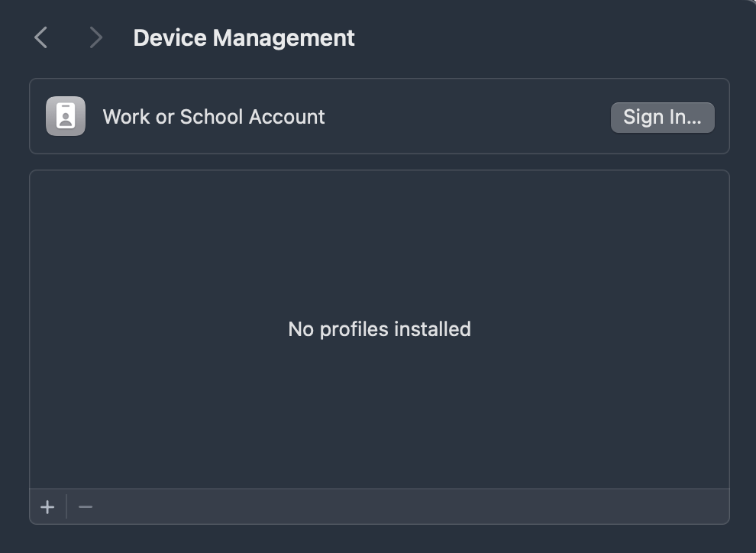756x553 pixels.
Task: Sign in to a work or school account
Action: (x=662, y=118)
